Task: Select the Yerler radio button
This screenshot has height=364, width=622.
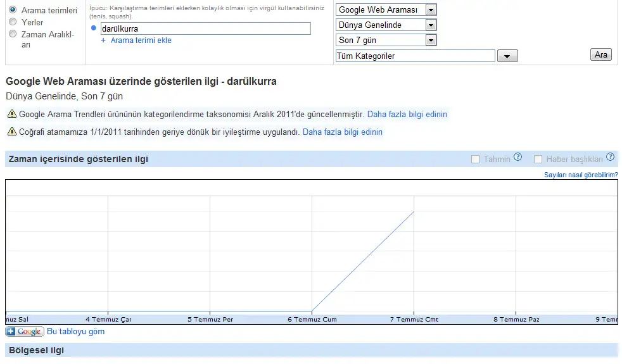Action: coord(13,22)
